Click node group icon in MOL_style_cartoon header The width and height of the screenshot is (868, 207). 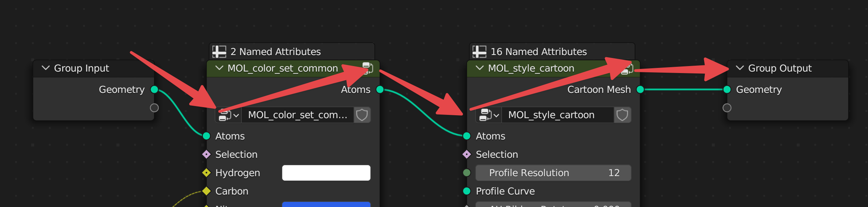coord(627,68)
